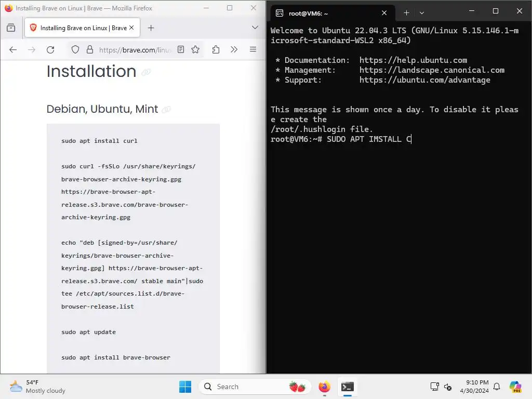The height and width of the screenshot is (399, 532).
Task: Click muted volume tray icon
Action: coord(448,387)
